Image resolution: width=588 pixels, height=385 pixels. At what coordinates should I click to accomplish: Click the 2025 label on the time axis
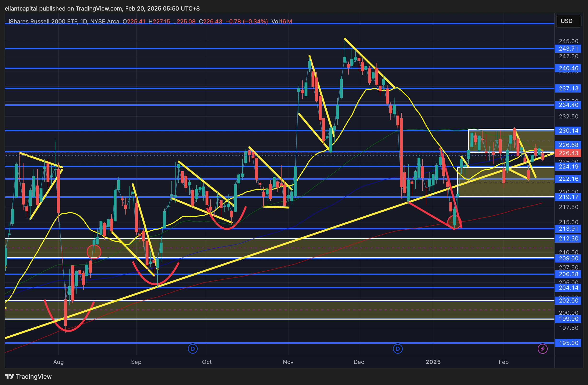[433, 362]
